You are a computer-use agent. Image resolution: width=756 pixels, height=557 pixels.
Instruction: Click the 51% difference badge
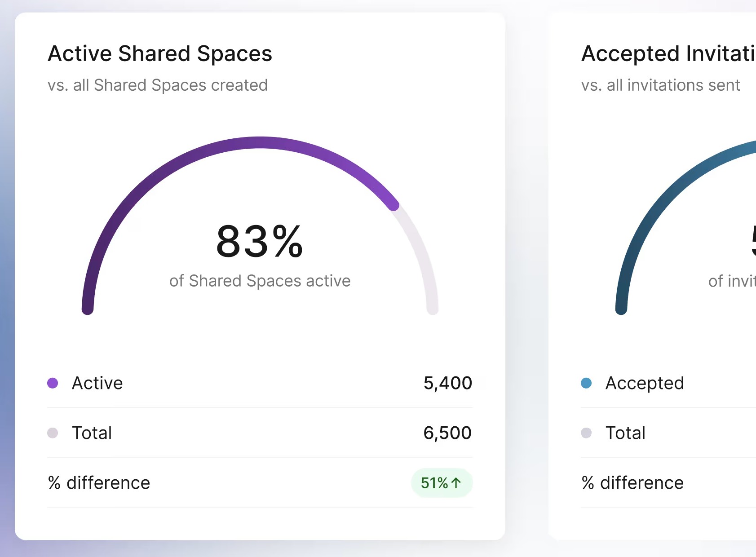[442, 483]
